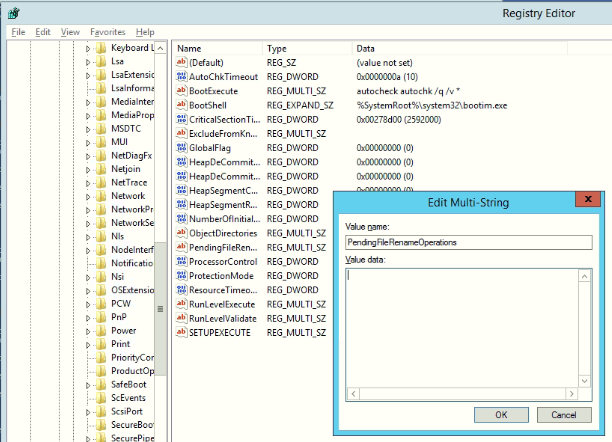Image resolution: width=612 pixels, height=442 pixels.
Task: Open the File menu
Action: [18, 32]
